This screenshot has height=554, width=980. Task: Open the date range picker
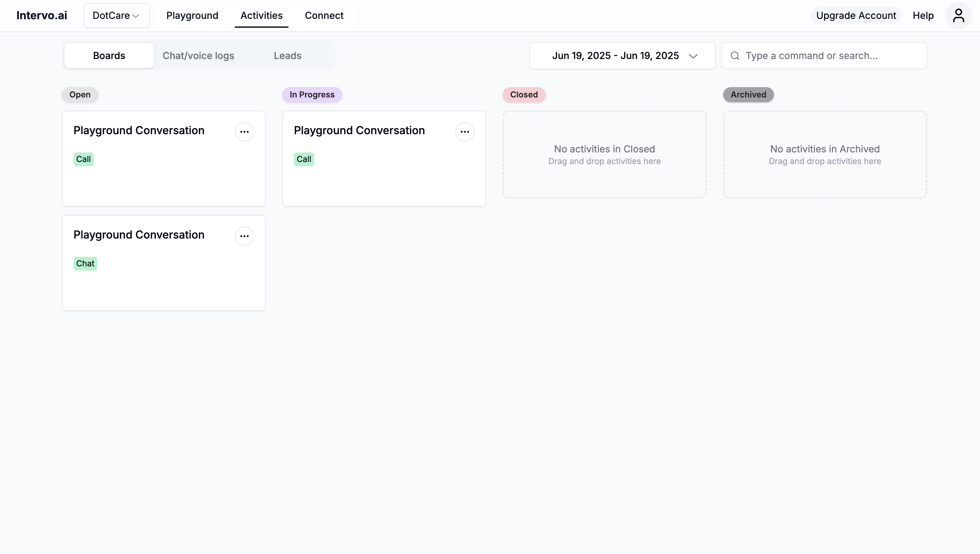615,56
